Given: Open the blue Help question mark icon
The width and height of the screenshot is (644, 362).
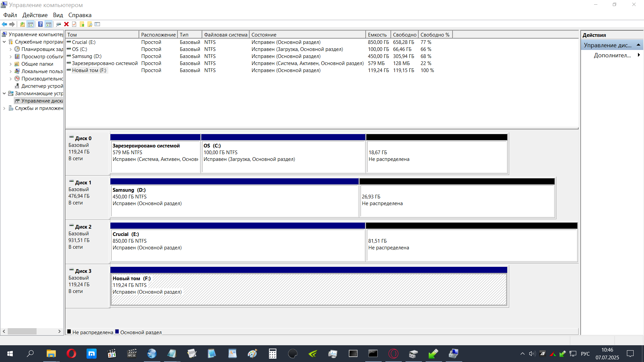Looking at the screenshot, I should [40, 24].
